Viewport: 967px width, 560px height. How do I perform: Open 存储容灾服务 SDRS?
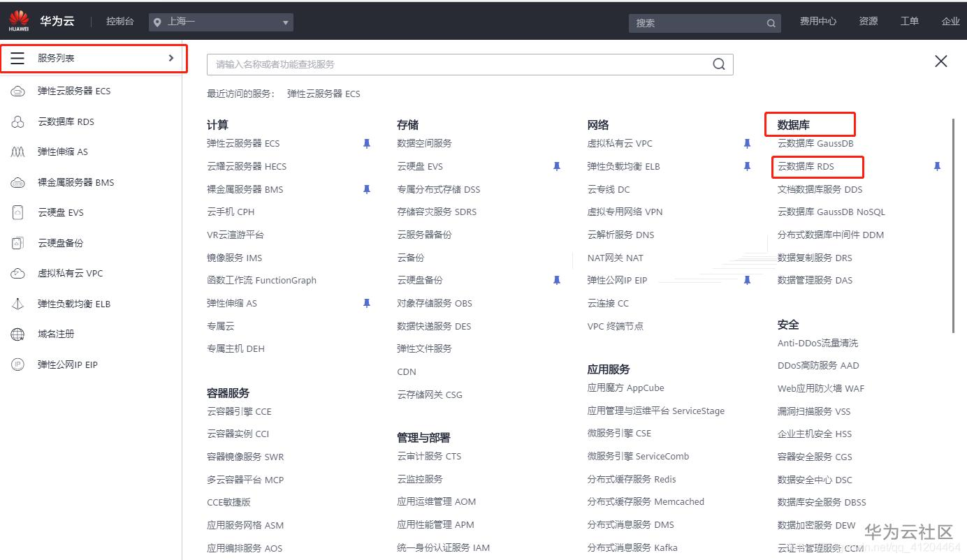[x=437, y=212]
